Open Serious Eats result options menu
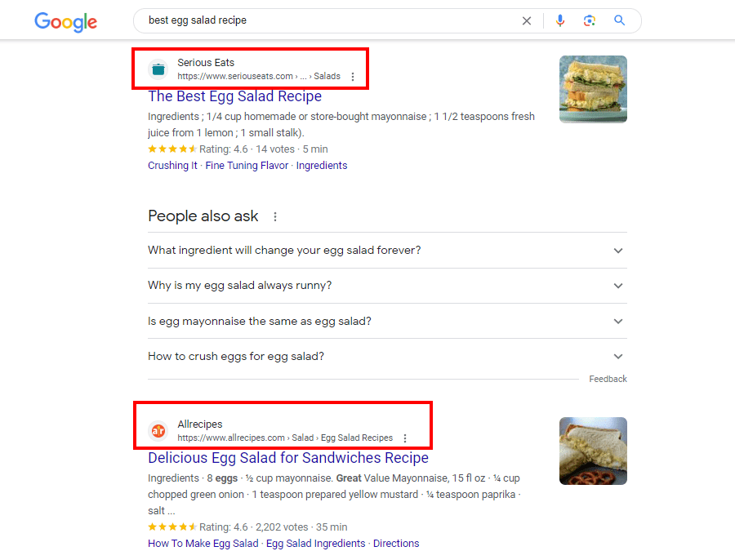Viewport: 735px width, 560px height. tap(353, 77)
